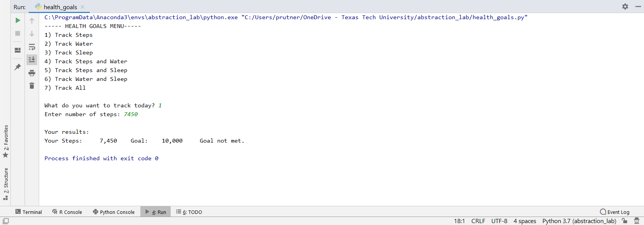Toggle tool window bars icon in status bar
The height and width of the screenshot is (225, 644).
[6, 221]
